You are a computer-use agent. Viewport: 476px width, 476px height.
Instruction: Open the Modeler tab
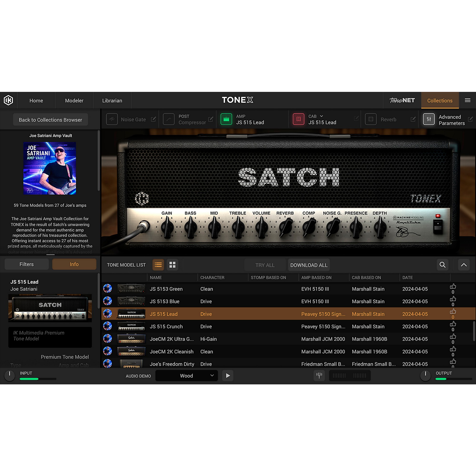tap(74, 100)
